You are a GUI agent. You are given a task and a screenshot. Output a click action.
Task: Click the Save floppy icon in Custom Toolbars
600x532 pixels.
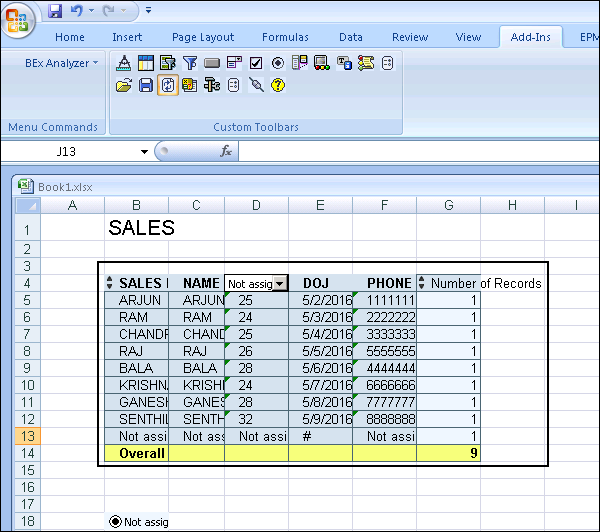pos(146,86)
